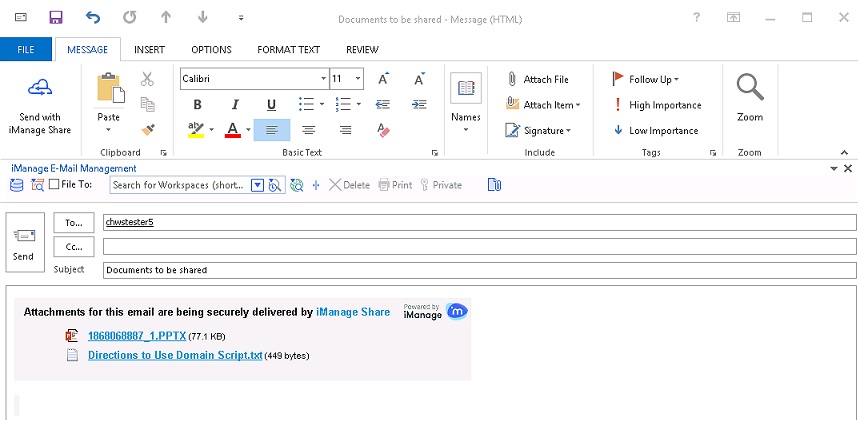Go to next item with down arrow

(202, 18)
